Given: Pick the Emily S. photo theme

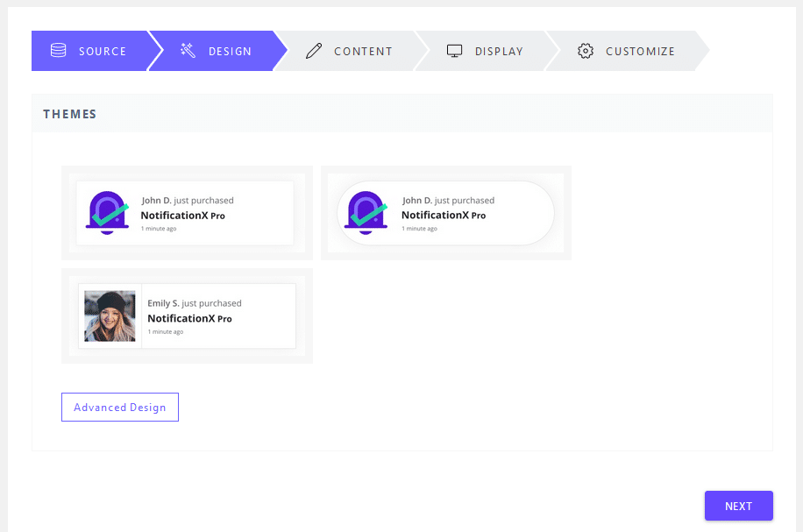Looking at the screenshot, I should pos(187,316).
